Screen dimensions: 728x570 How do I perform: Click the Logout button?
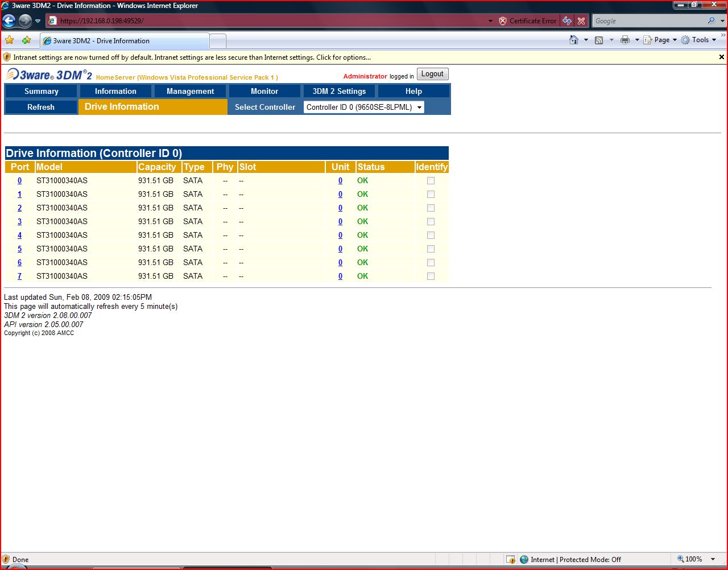(432, 74)
